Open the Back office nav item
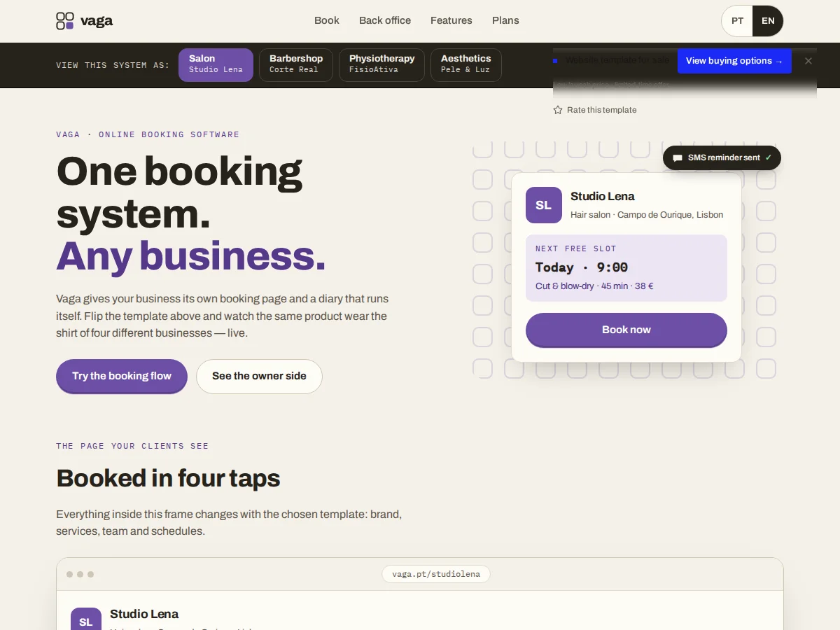 [x=385, y=20]
